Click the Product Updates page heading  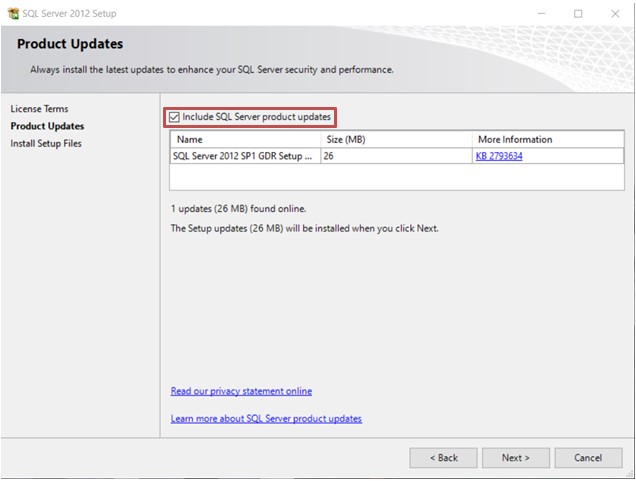click(70, 44)
